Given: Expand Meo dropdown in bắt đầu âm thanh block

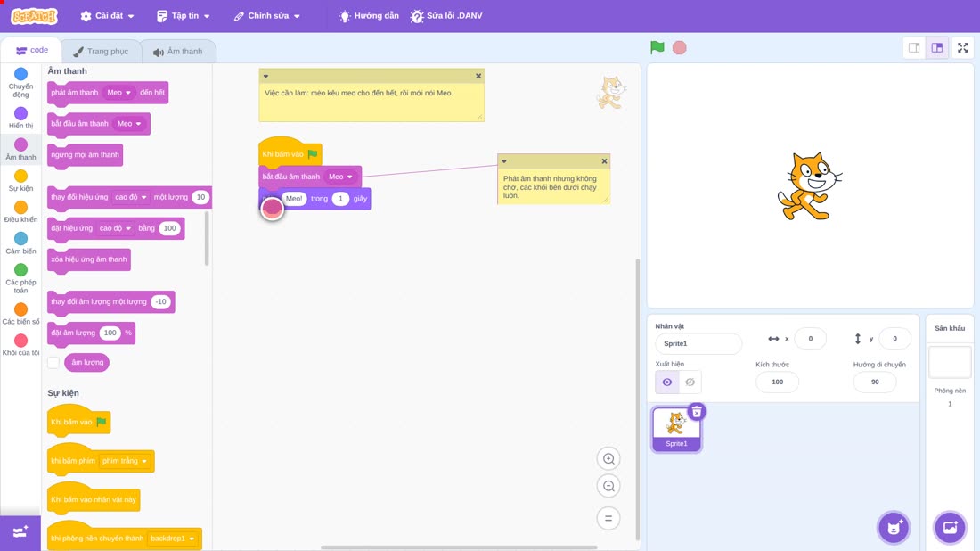Looking at the screenshot, I should pyautogui.click(x=341, y=177).
